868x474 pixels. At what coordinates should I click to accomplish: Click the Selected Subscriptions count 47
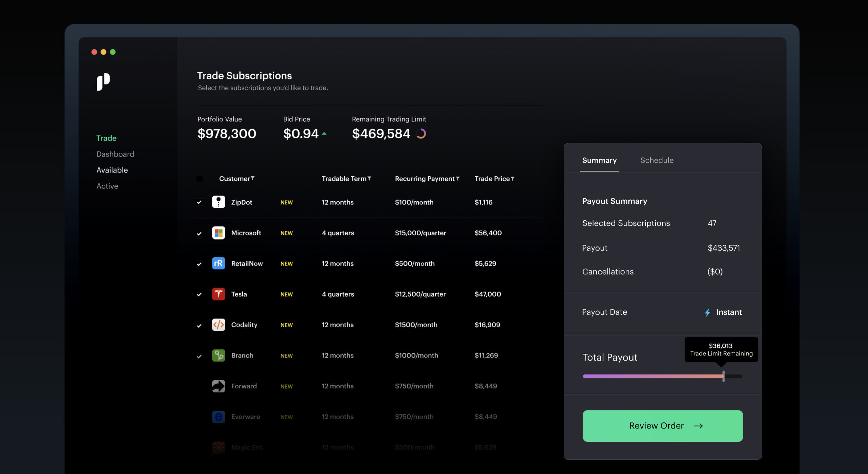[x=712, y=223]
